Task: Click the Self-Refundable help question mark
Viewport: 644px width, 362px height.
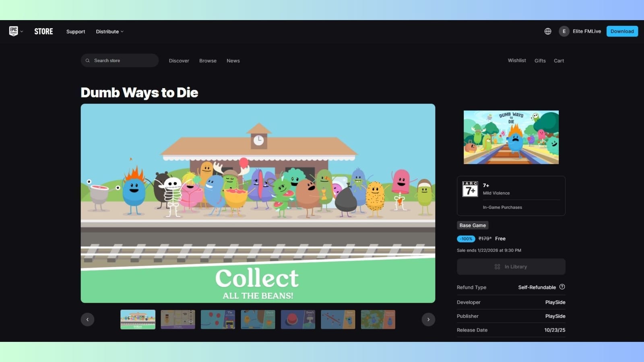Action: tap(562, 287)
